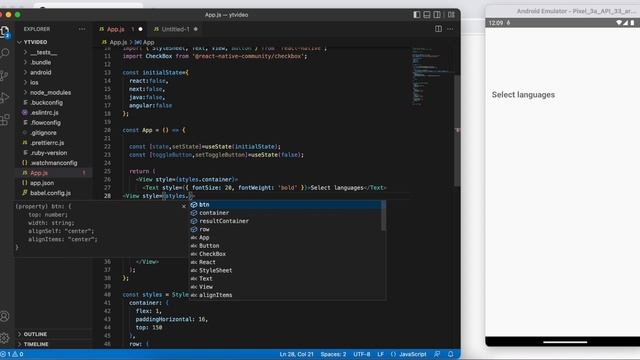The image size is (640, 360).
Task: Open the Run and Debug view icon
Action: (5, 98)
